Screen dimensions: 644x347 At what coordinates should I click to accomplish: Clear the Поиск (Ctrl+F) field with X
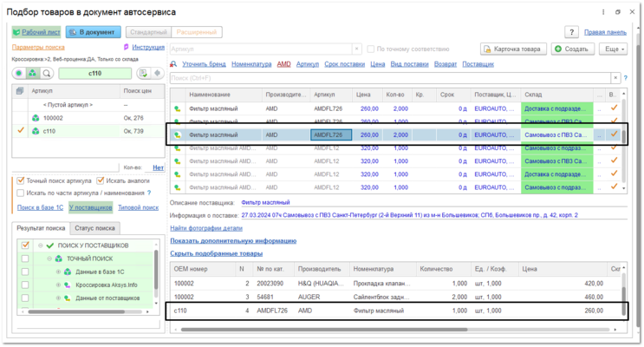615,78
